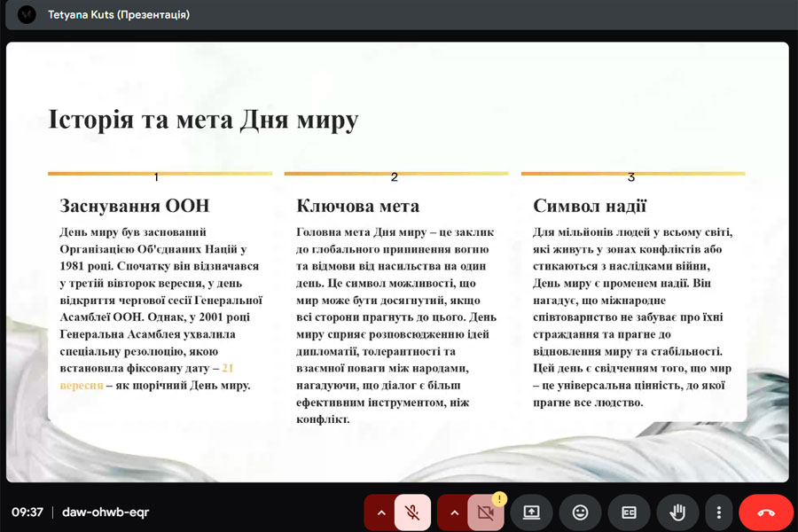Turn on the camera
The height and width of the screenshot is (532, 798).
pyautogui.click(x=485, y=512)
